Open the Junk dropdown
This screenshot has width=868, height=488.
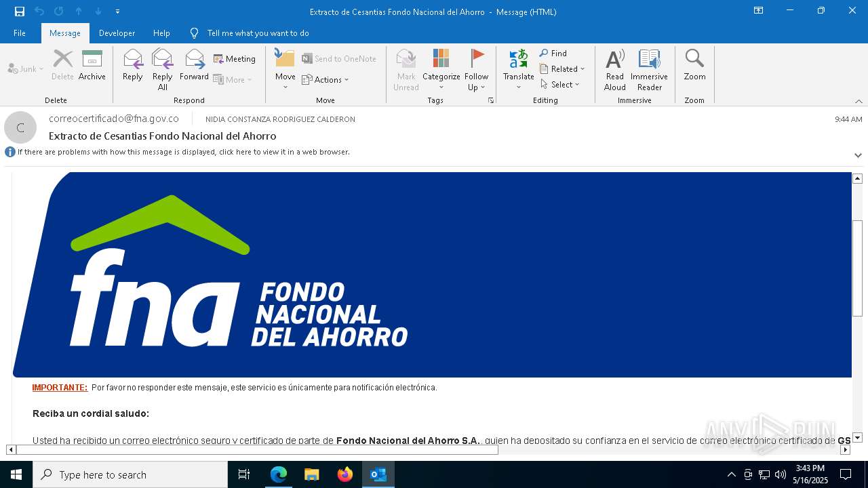[x=26, y=68]
